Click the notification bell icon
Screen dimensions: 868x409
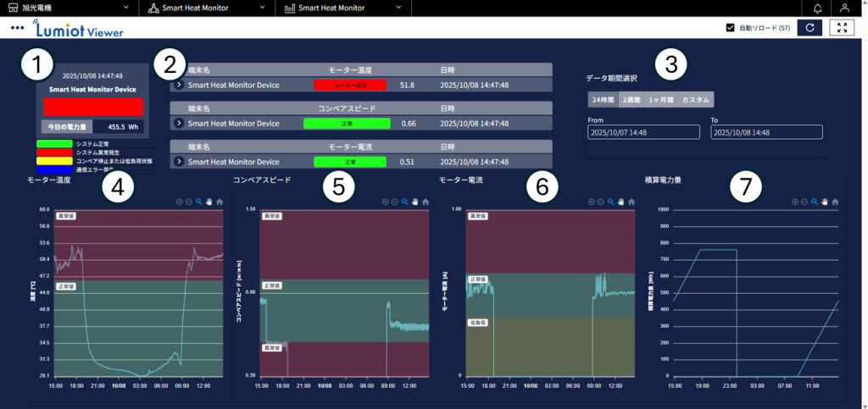point(817,8)
